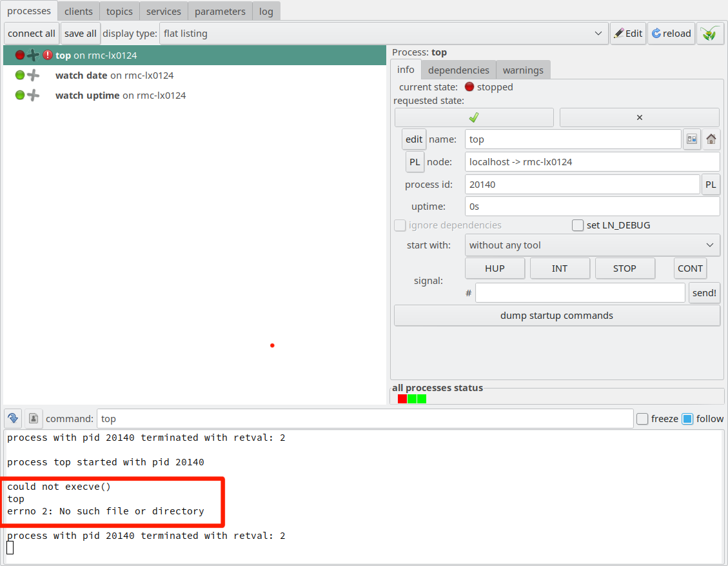The width and height of the screenshot is (728, 566).
Task: Click the reload button
Action: (671, 34)
